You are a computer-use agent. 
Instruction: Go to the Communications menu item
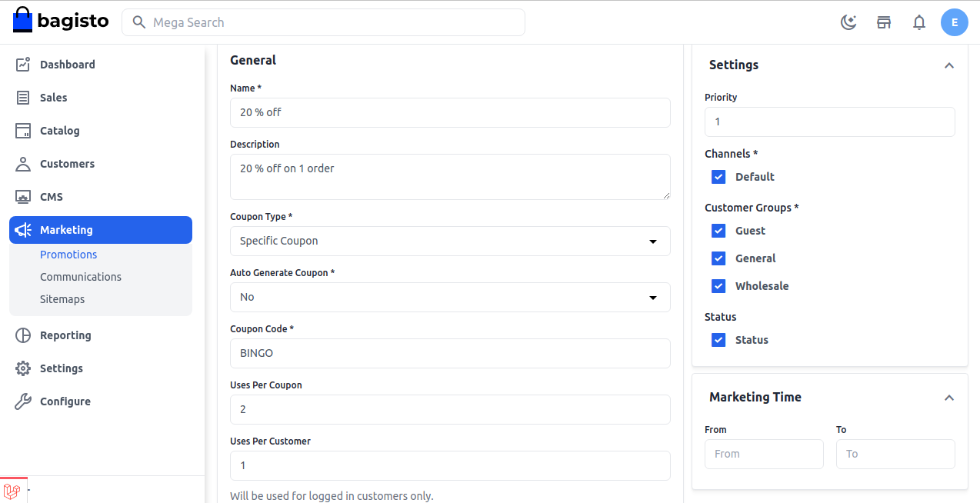pyautogui.click(x=80, y=277)
